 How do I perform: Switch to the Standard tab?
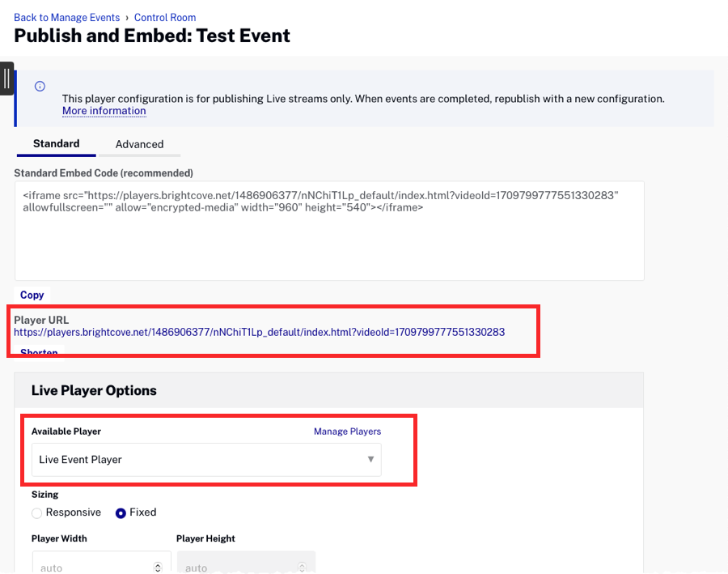click(x=56, y=144)
